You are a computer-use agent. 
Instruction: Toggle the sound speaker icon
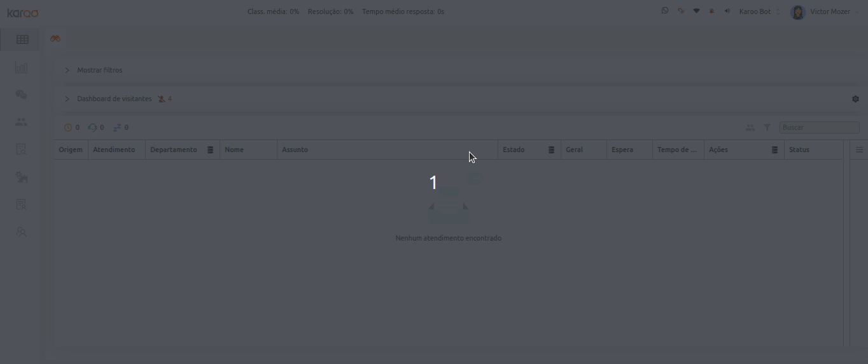click(x=727, y=11)
